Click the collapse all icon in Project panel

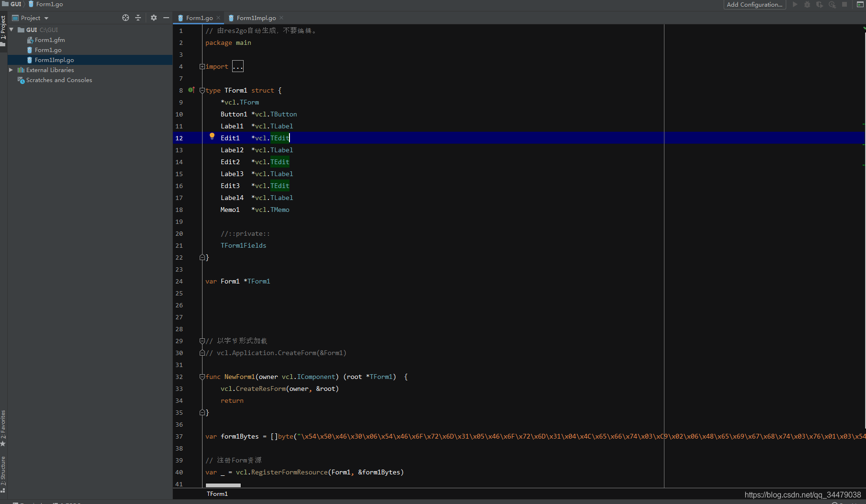click(x=138, y=18)
